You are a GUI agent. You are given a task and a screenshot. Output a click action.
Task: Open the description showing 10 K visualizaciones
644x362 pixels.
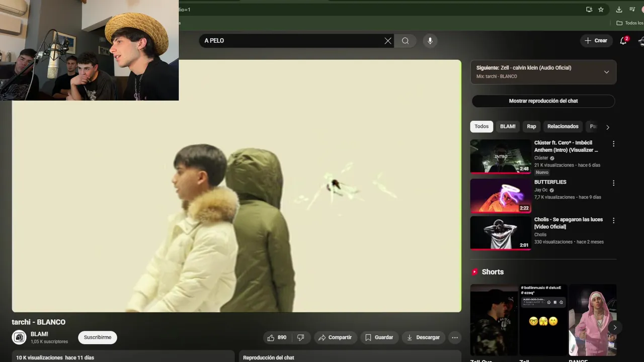pos(123,357)
